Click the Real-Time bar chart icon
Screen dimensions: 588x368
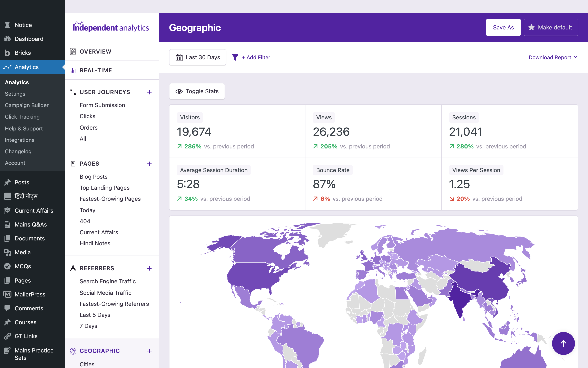73,70
